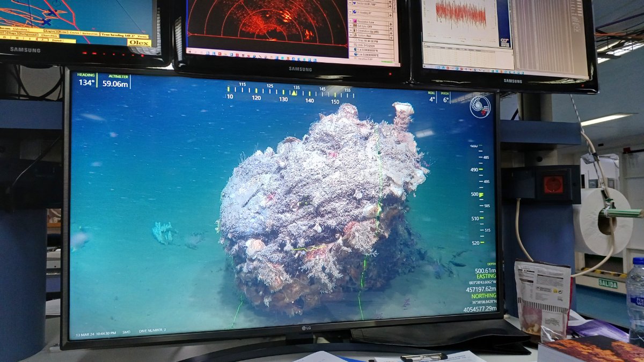Screen dimensions: 644x362
Task: Click the Relocation button in Olex
Action: [90, 33]
